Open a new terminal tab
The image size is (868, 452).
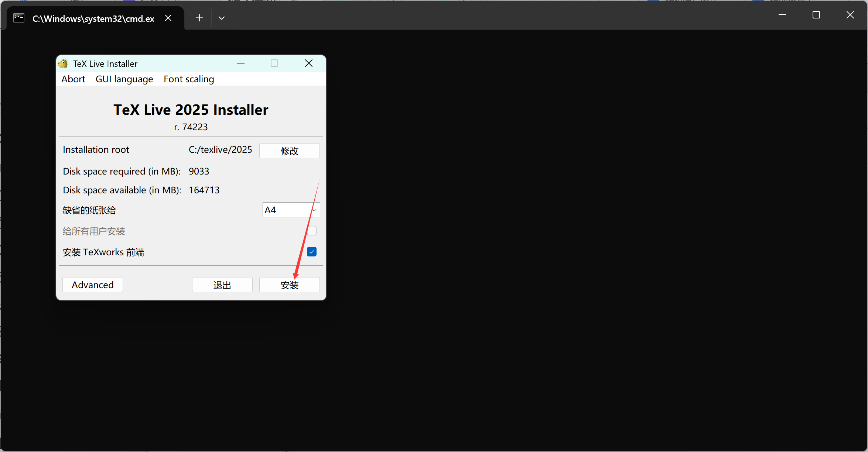[x=199, y=18]
